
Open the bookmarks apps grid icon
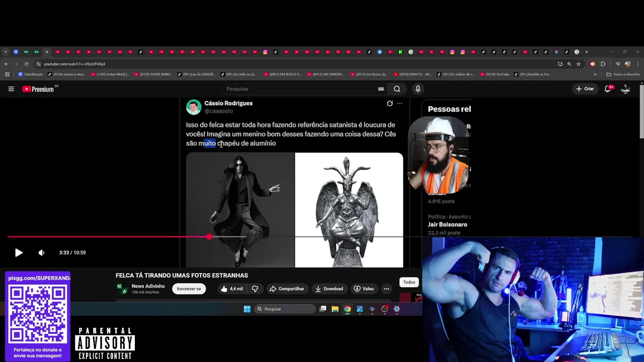7,74
